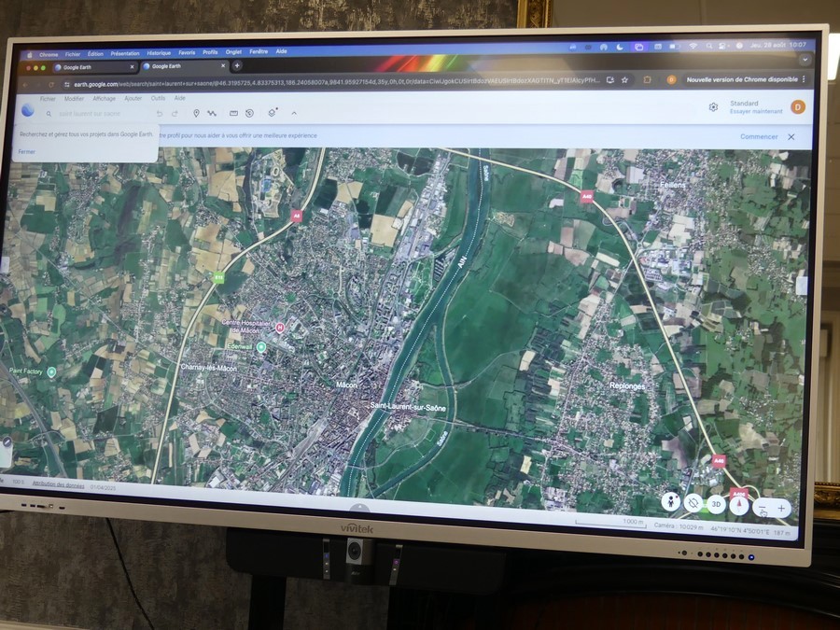Viewport: 840px width, 630px height.
Task: Select the add placemark pin tool
Action: 196,113
